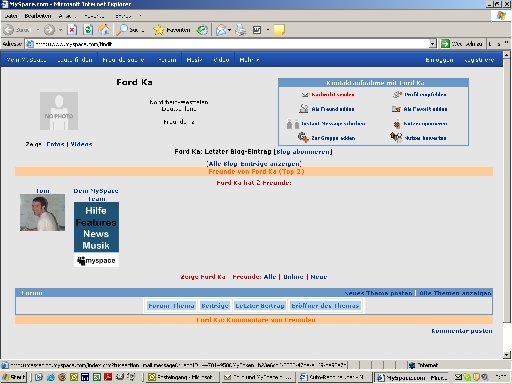512x384 pixels.
Task: Click Als Freund adden link
Action: point(333,109)
